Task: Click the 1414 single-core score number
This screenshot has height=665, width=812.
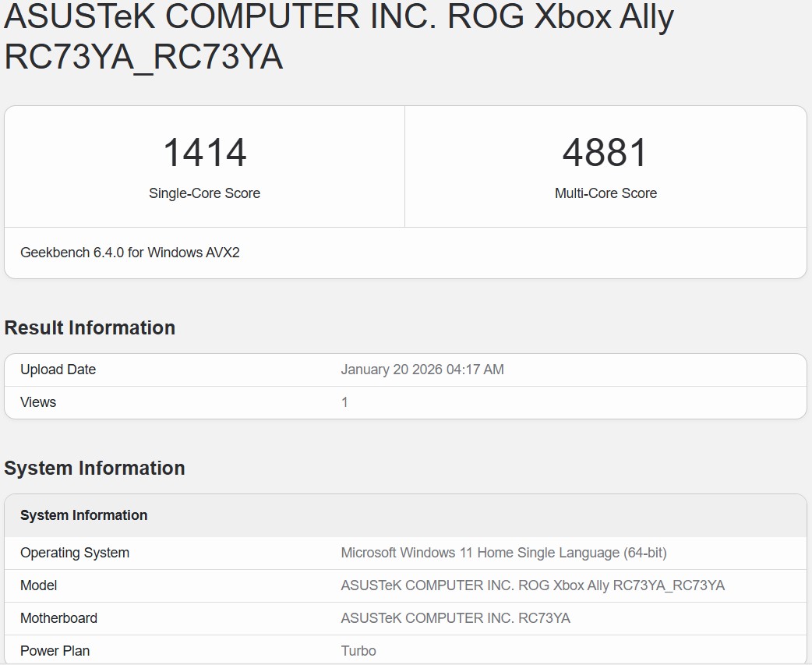Action: point(204,153)
